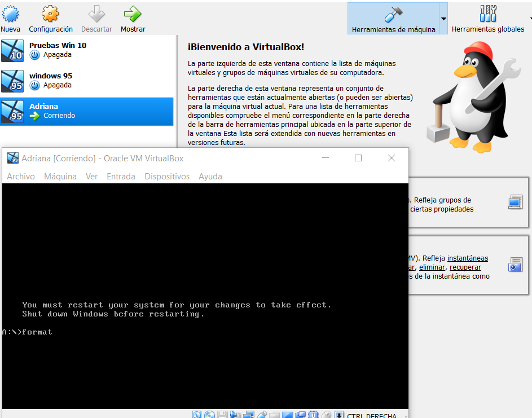The image size is (532, 418).
Task: Click Adriana machine OS icon
Action: click(x=12, y=112)
